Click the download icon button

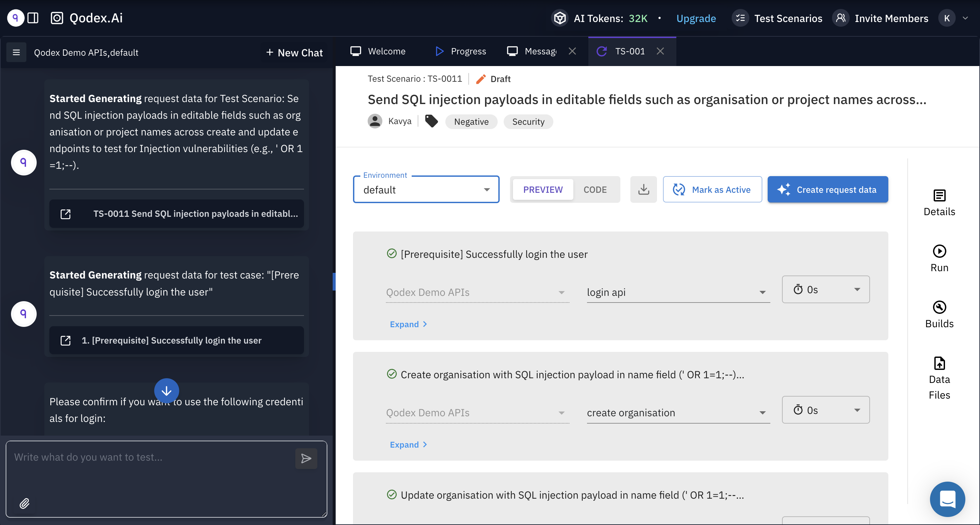[x=643, y=189]
